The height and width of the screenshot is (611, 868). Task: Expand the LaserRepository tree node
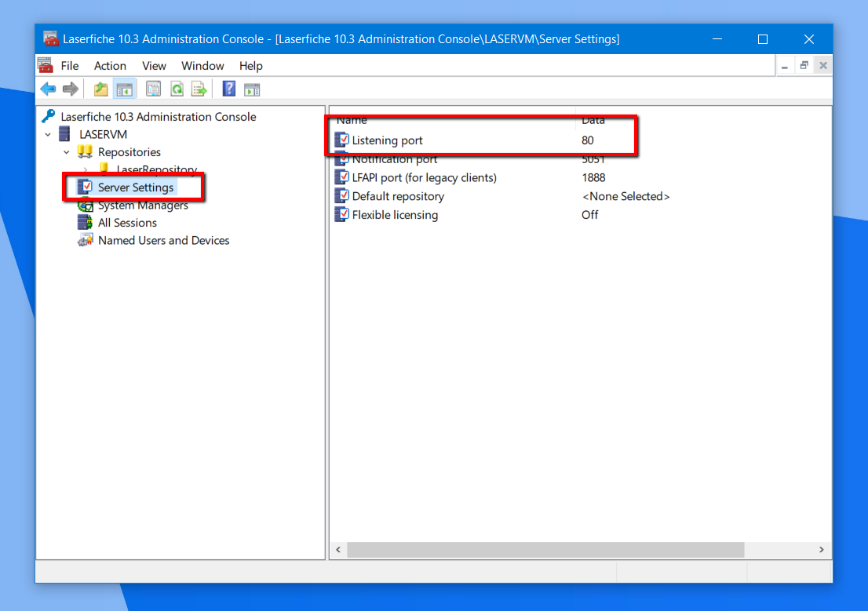point(86,169)
